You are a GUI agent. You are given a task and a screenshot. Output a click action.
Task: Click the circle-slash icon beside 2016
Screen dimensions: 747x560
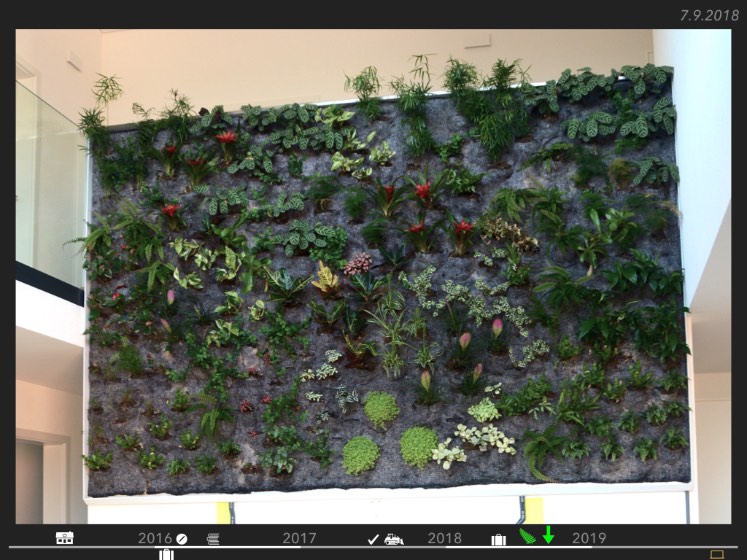click(x=182, y=538)
